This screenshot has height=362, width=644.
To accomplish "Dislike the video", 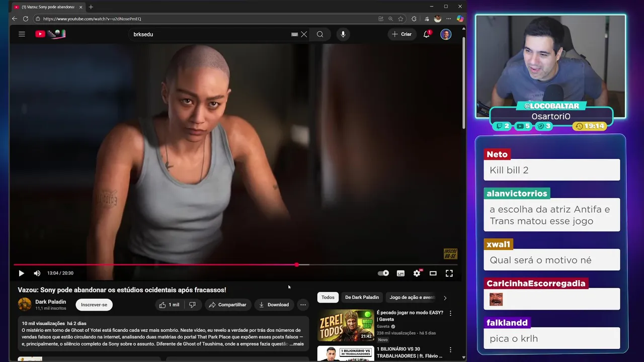I will (x=192, y=305).
